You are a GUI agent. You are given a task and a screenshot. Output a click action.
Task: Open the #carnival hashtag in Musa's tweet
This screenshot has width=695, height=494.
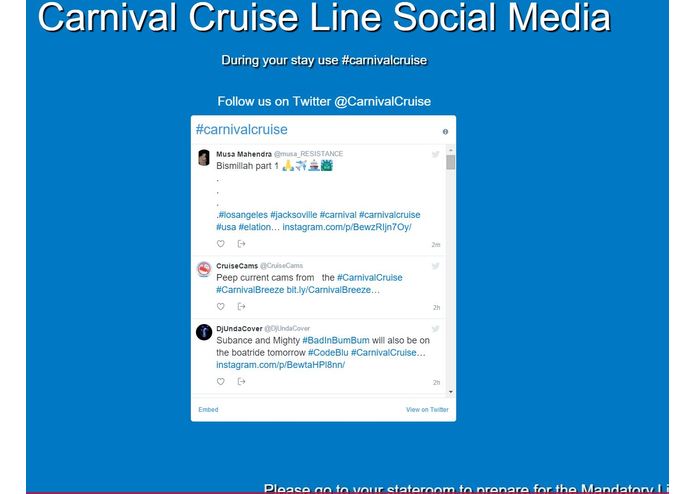tap(338, 215)
